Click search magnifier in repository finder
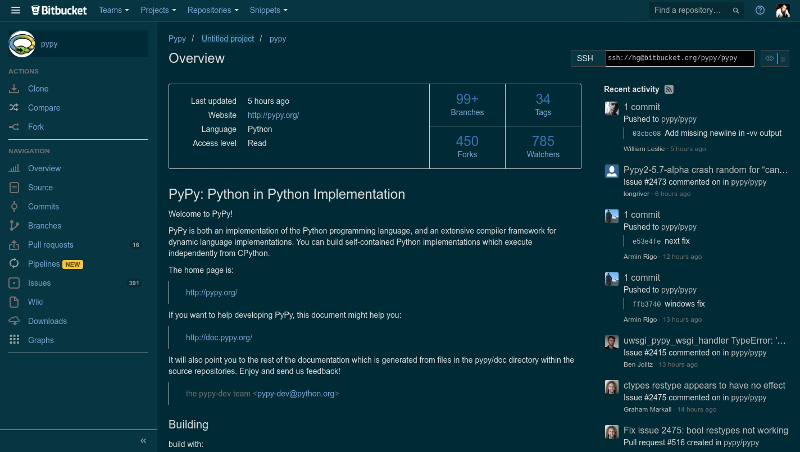Viewport: 800px width, 452px height. tap(736, 10)
